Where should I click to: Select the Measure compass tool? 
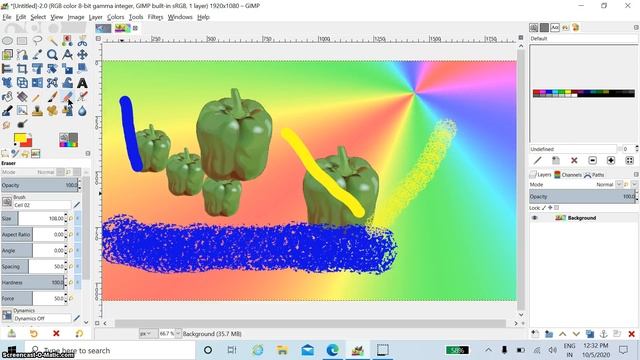pos(67,55)
